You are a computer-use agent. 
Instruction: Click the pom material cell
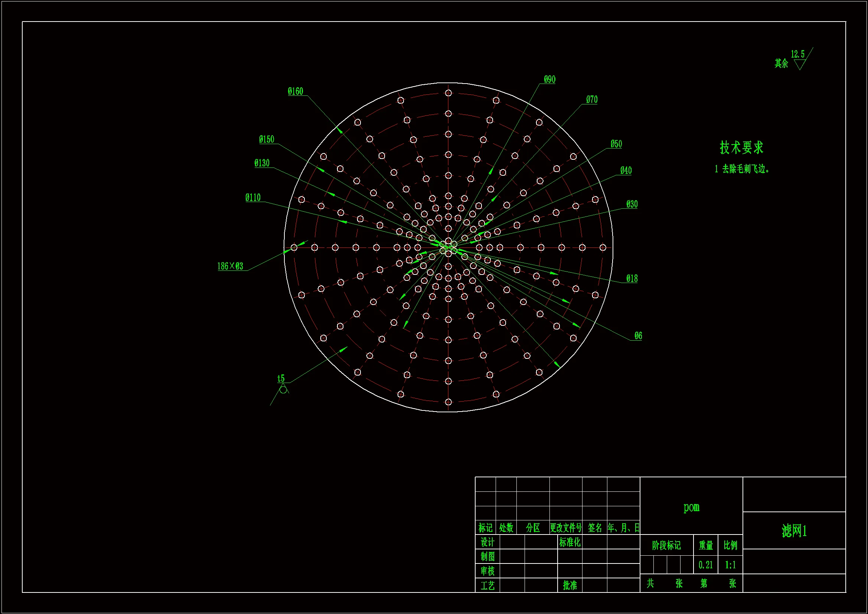point(691,507)
